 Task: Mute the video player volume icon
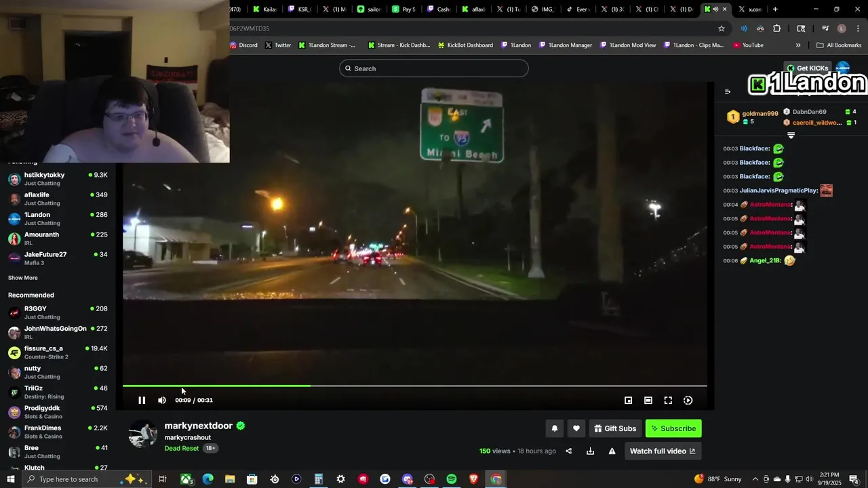pos(162,401)
